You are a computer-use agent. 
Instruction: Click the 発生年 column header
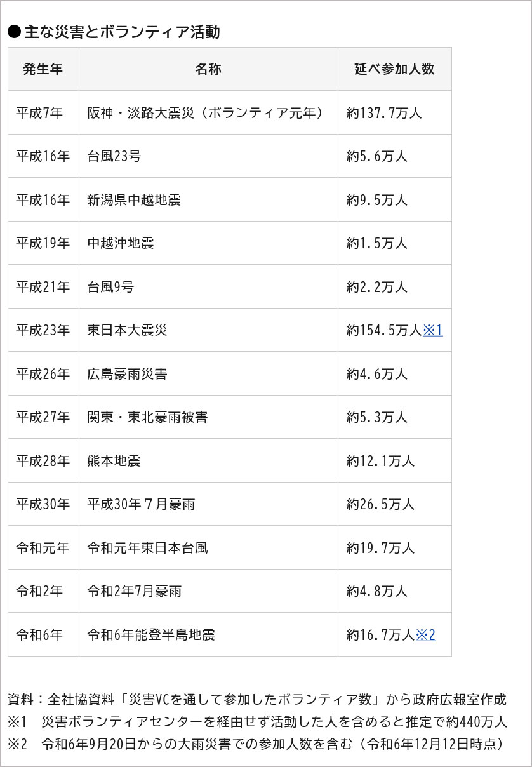tap(43, 69)
